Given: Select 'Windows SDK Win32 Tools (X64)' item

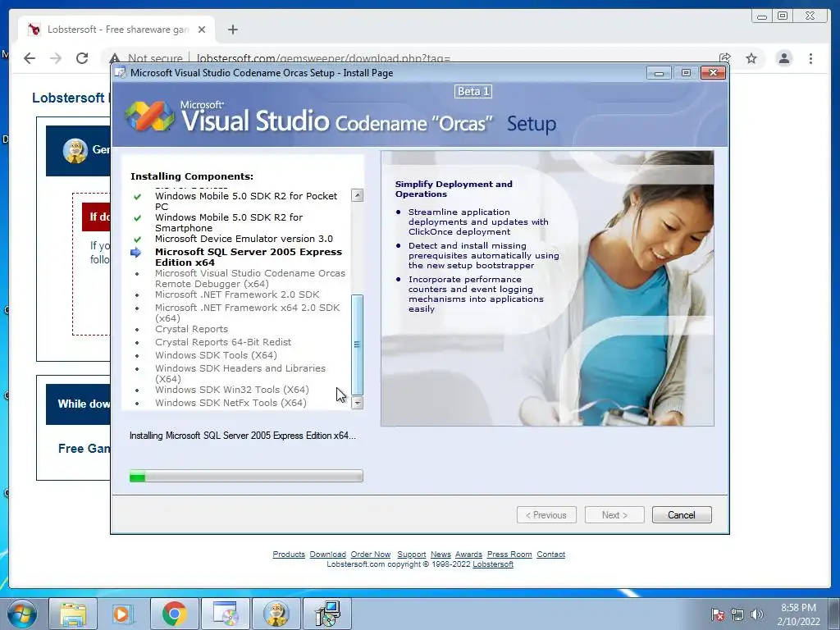Looking at the screenshot, I should point(232,390).
